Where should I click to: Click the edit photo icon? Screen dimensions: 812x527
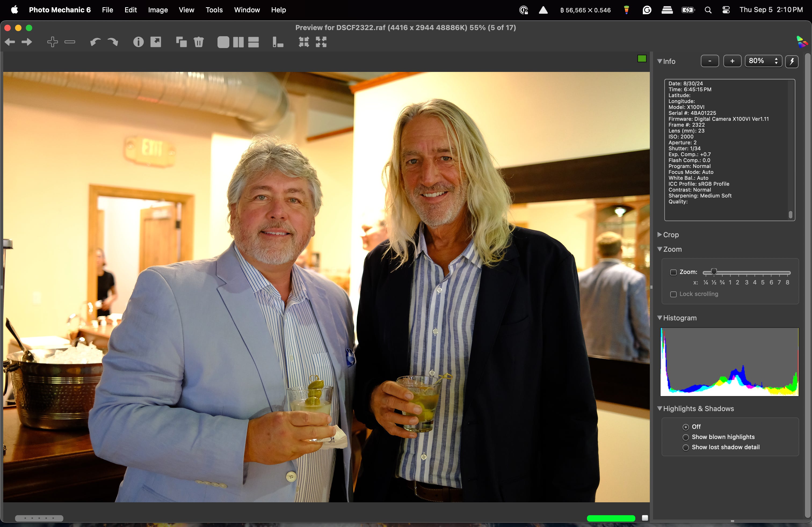[156, 42]
